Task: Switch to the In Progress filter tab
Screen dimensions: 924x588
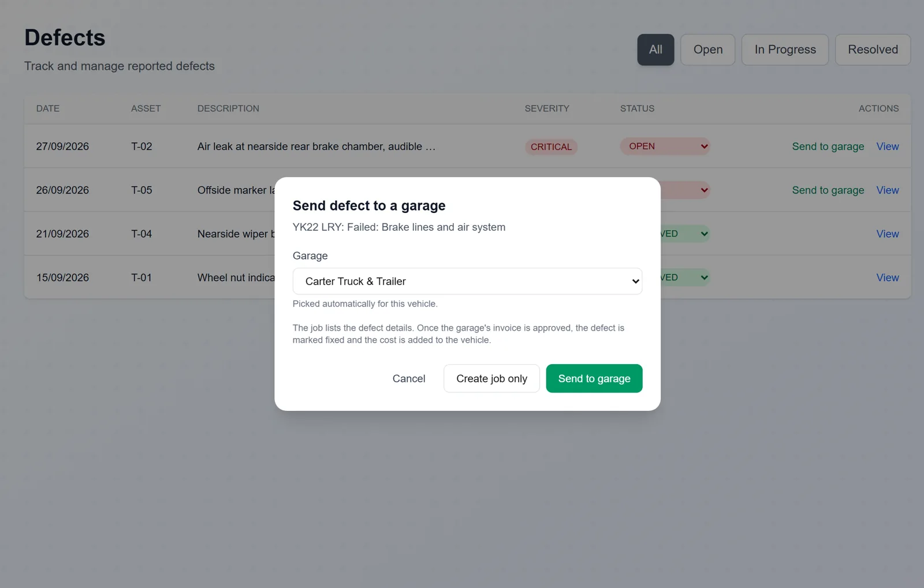Action: (x=785, y=50)
